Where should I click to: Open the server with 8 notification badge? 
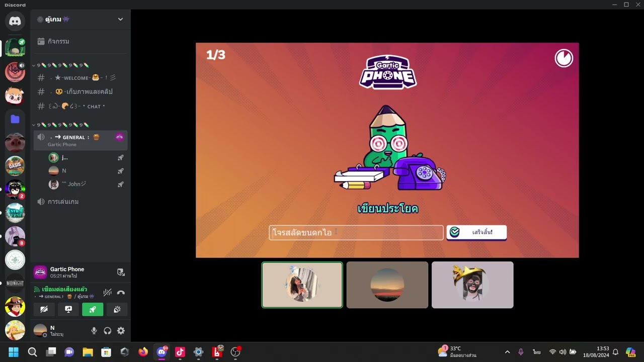point(15,236)
